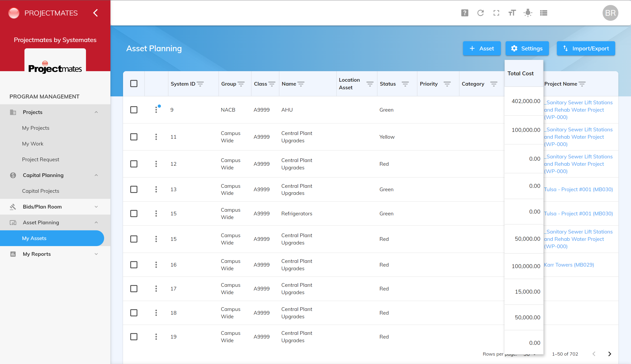This screenshot has height=364, width=631.
Task: Go to next page of results
Action: pyautogui.click(x=610, y=354)
